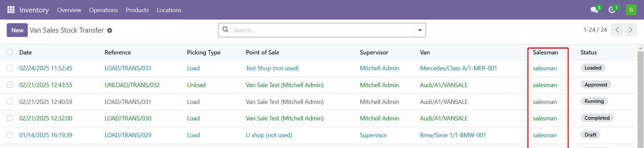644x148 pixels.
Task: Expand the search filter dropdown arrow
Action: pos(420,30)
